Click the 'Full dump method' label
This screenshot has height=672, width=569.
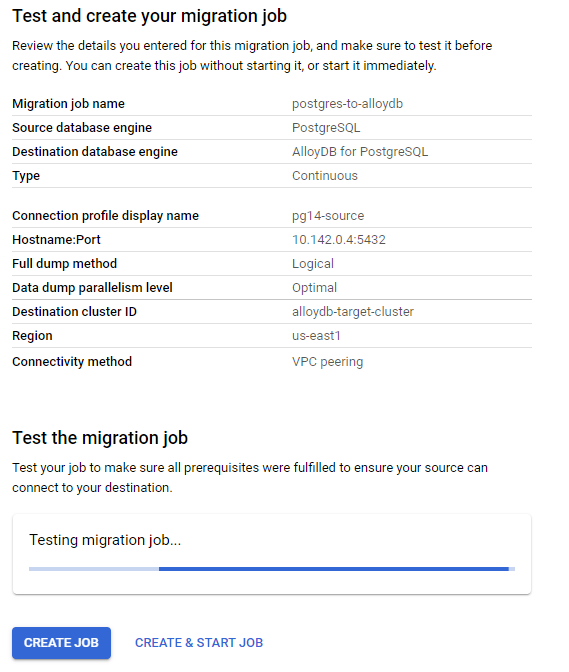click(x=64, y=264)
